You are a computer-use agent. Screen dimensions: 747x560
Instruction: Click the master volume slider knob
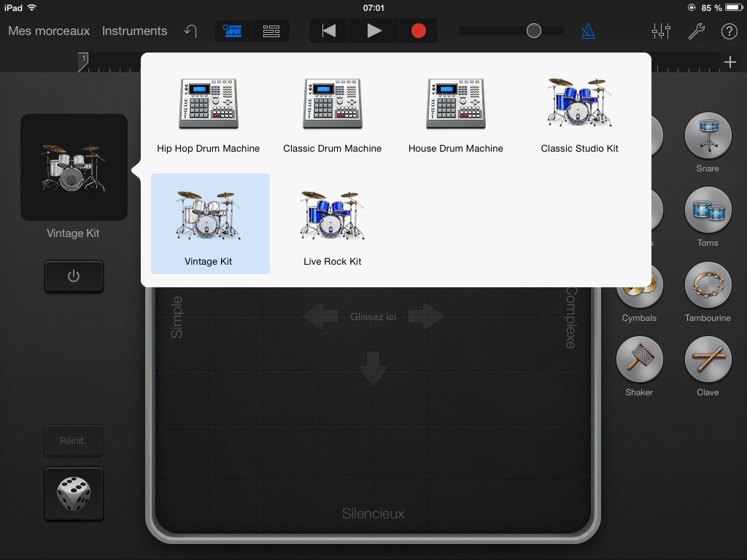click(533, 31)
